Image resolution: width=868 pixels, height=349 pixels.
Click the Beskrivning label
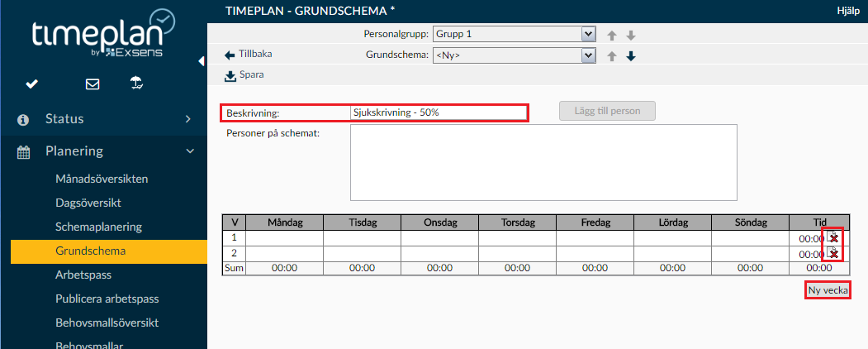point(254,113)
